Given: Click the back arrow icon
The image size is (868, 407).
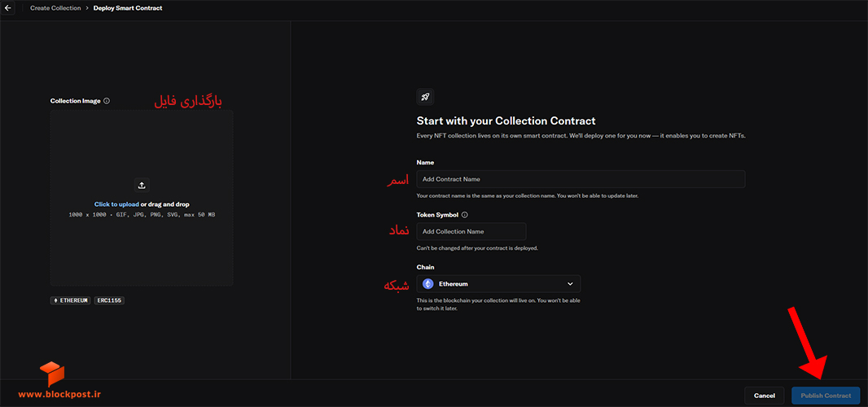Looking at the screenshot, I should coord(8,8).
